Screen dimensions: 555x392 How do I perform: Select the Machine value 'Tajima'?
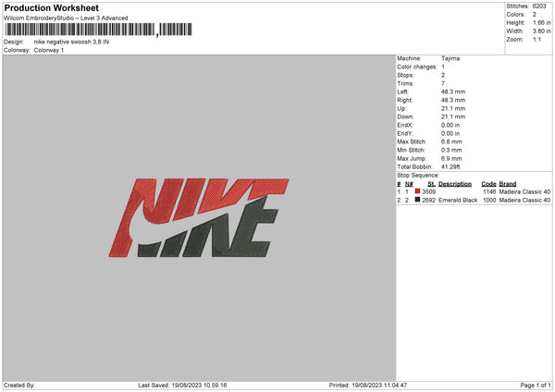click(x=450, y=58)
